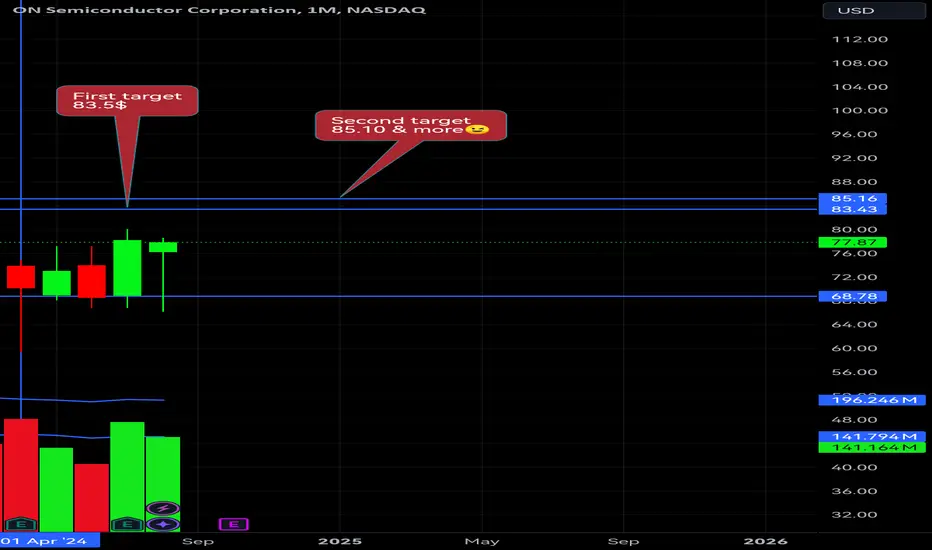Select the First target 83.5$ callout
Screen dimensions: 932x550
coord(127,100)
